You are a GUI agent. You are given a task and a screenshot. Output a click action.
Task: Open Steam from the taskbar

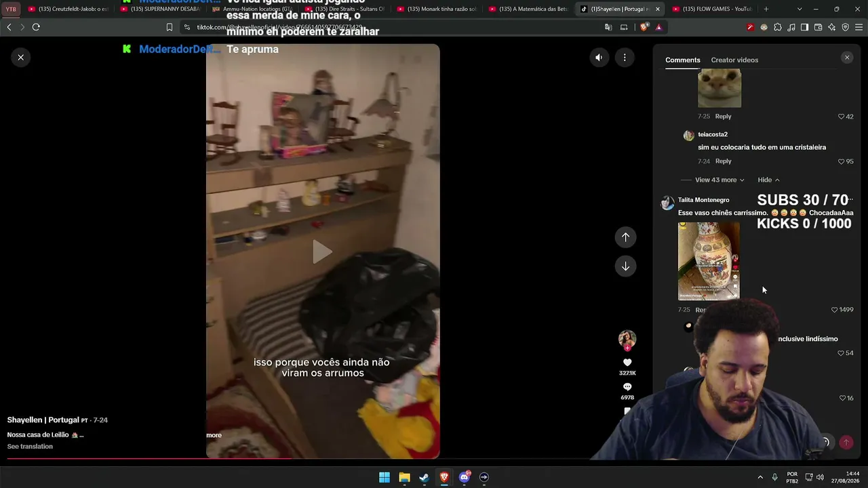click(425, 477)
